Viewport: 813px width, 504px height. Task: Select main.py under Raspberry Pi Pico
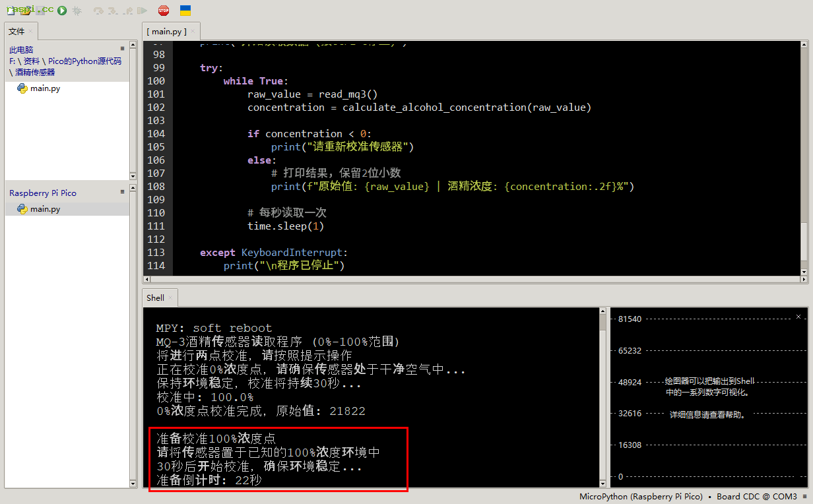[45, 209]
